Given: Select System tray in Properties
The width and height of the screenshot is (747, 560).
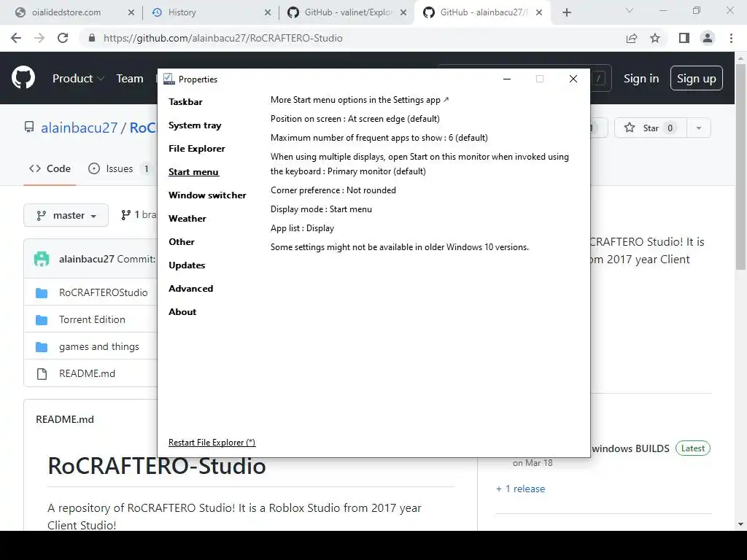Looking at the screenshot, I should 195,125.
